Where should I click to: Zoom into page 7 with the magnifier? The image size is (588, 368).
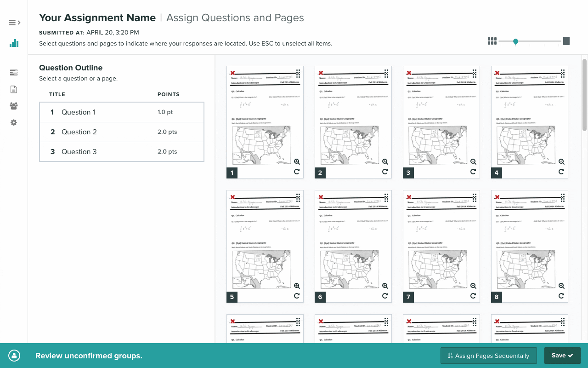pyautogui.click(x=473, y=286)
